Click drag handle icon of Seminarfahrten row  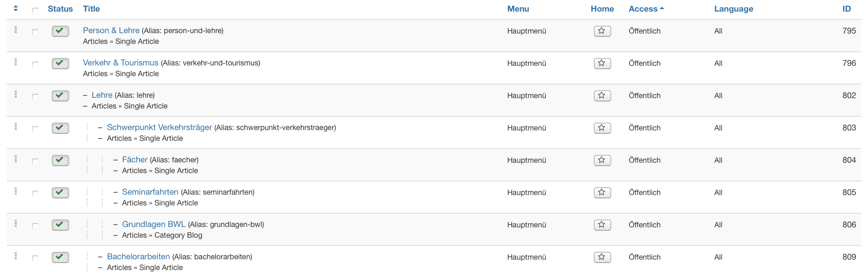point(16,191)
